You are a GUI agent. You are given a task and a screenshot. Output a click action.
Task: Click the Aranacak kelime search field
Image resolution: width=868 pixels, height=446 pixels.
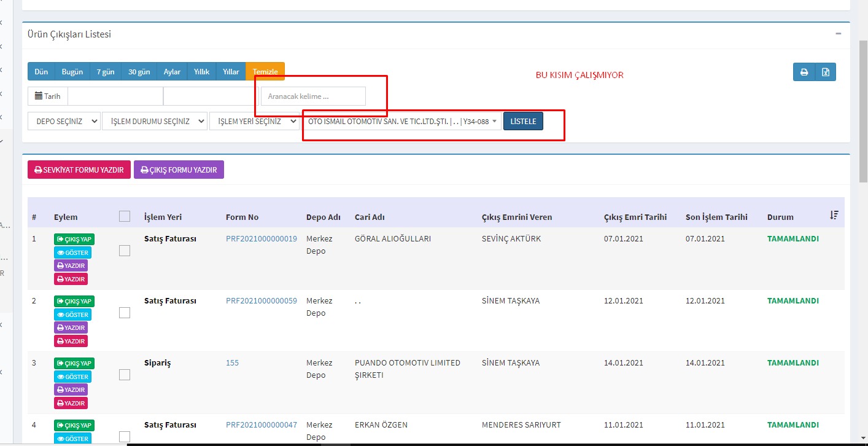313,96
